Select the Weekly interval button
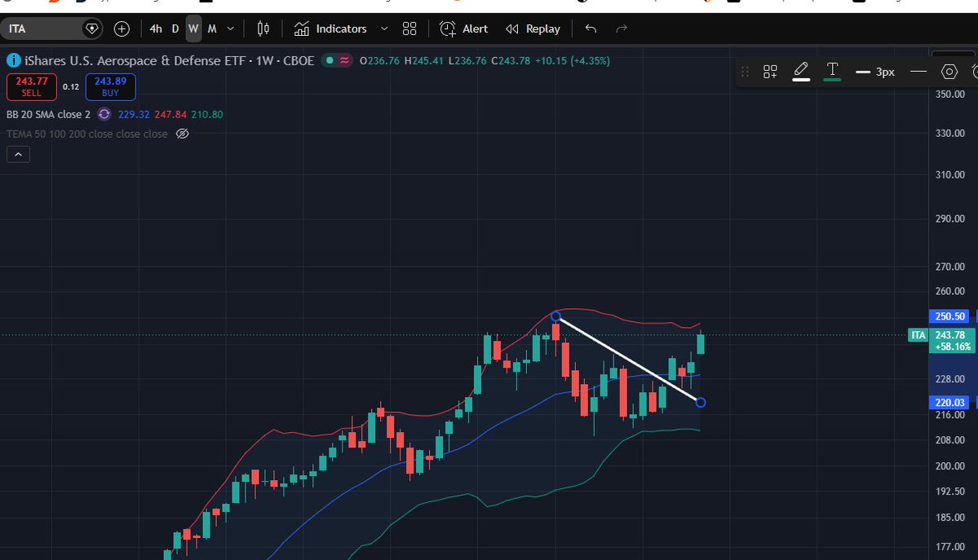Viewport: 978px width, 560px height. [193, 29]
